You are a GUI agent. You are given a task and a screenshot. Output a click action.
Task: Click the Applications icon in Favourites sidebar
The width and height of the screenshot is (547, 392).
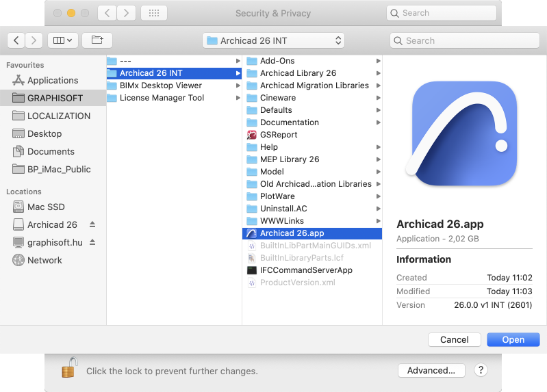pos(18,81)
